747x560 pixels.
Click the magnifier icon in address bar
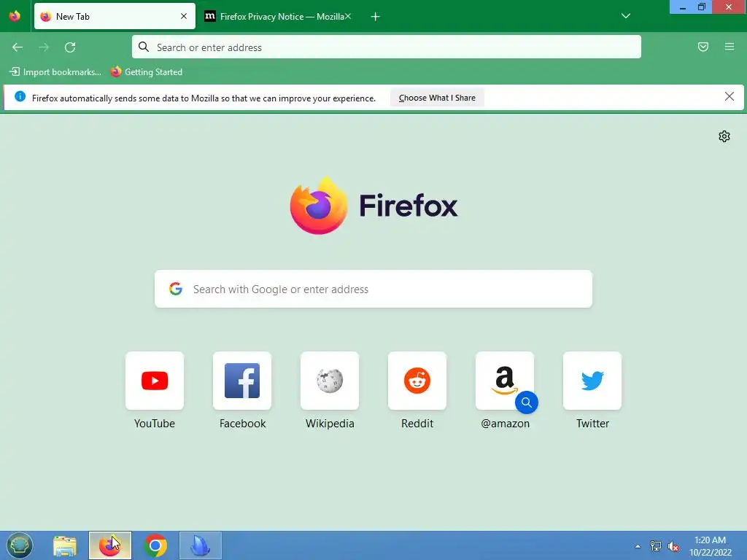[x=144, y=47]
